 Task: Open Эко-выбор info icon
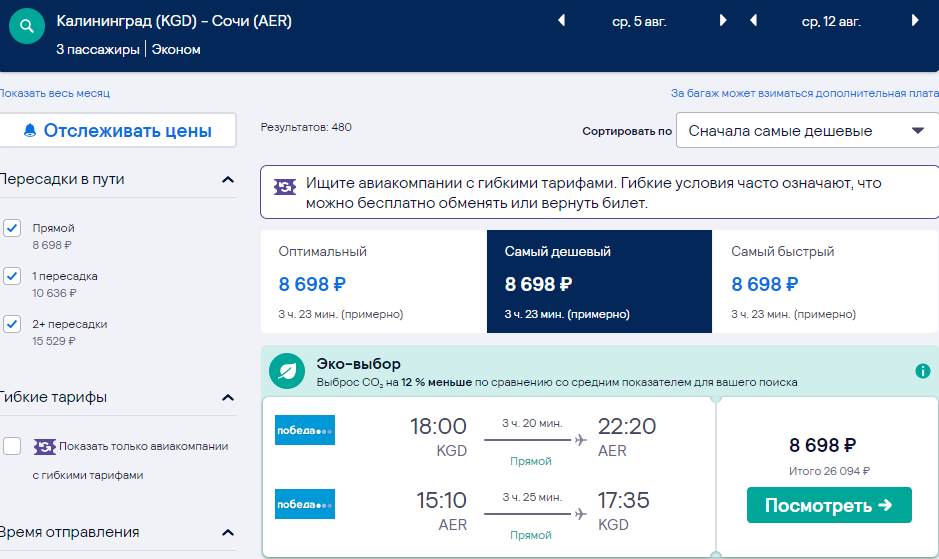tap(923, 371)
